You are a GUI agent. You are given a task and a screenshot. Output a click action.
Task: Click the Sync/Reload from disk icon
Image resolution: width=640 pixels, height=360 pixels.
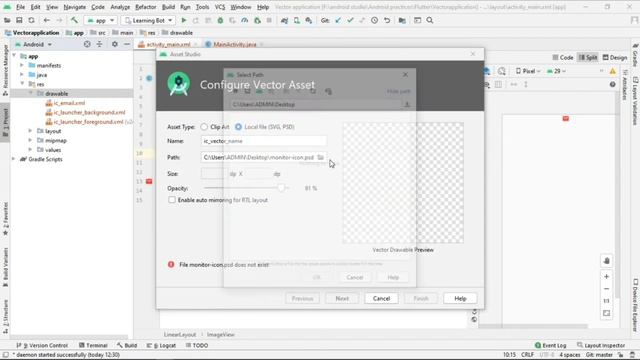click(31, 20)
